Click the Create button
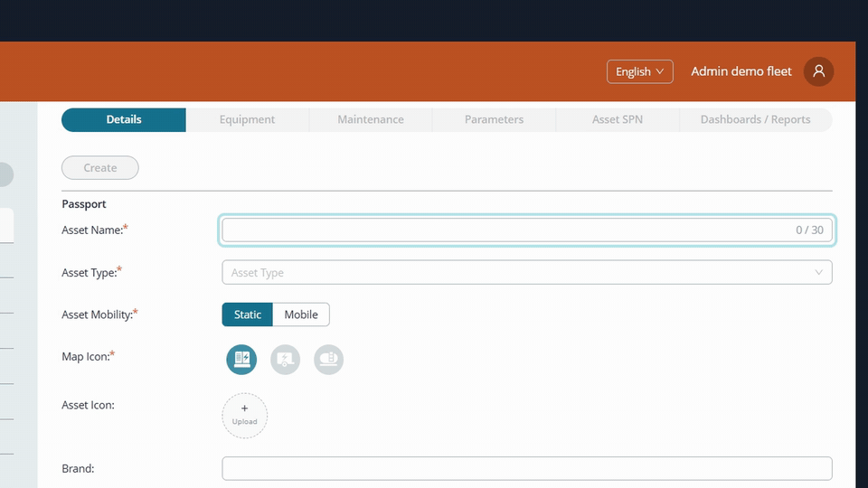 pos(100,168)
